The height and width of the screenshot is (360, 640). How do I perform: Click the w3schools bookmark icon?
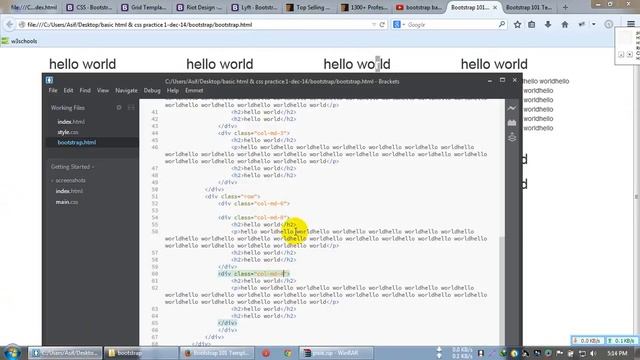5,41
